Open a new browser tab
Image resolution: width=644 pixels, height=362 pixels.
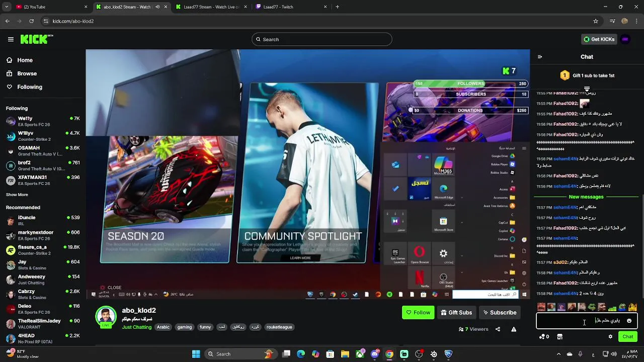pyautogui.click(x=337, y=7)
